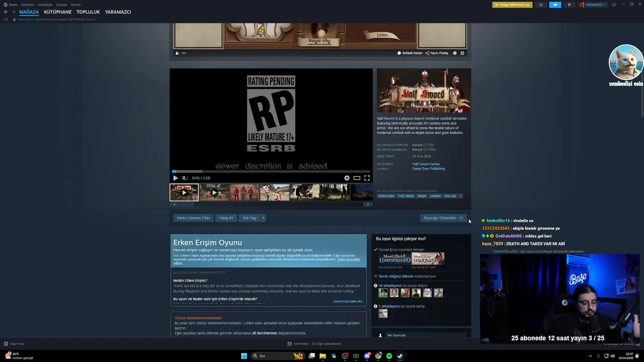
Task: Click the Oyun Ekle button in the bottom bar
Action: tap(14, 344)
